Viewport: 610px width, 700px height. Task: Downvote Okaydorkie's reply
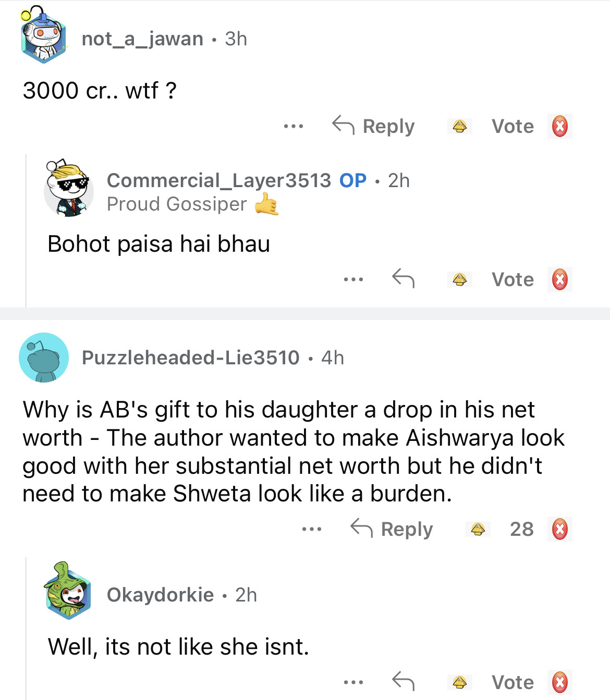click(x=559, y=682)
